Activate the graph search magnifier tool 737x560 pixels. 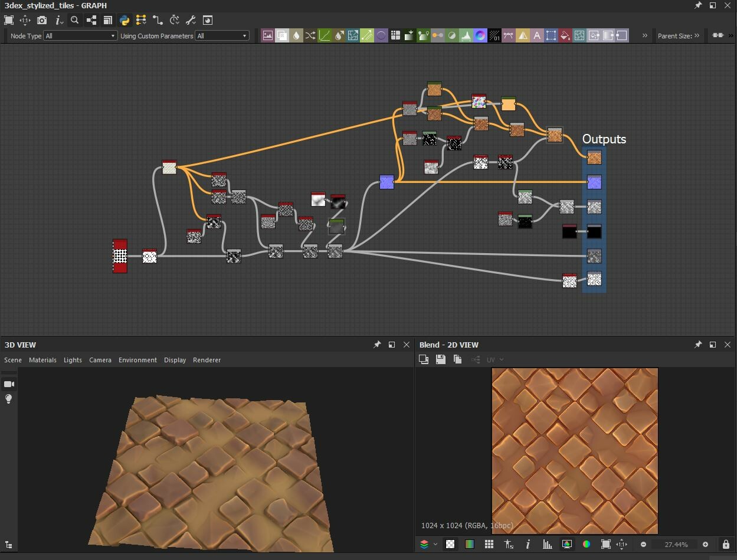pyautogui.click(x=74, y=20)
